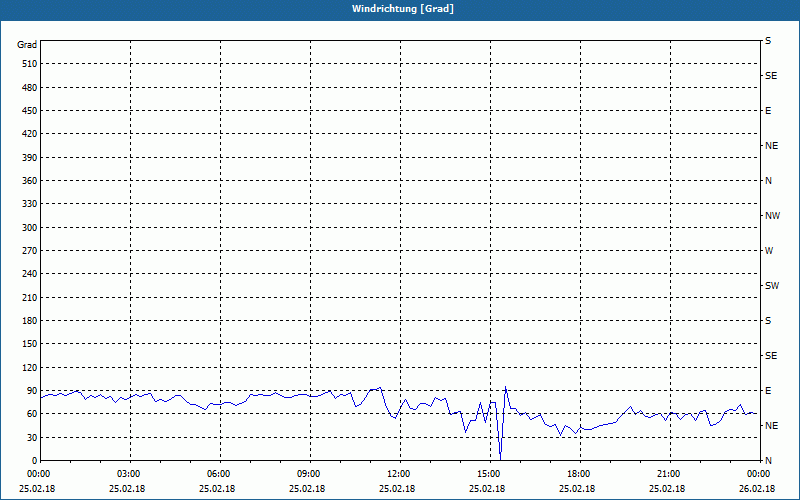This screenshot has height=500, width=800.
Task: Click the 0 value at the left axis bottom
Action: pyautogui.click(x=35, y=461)
